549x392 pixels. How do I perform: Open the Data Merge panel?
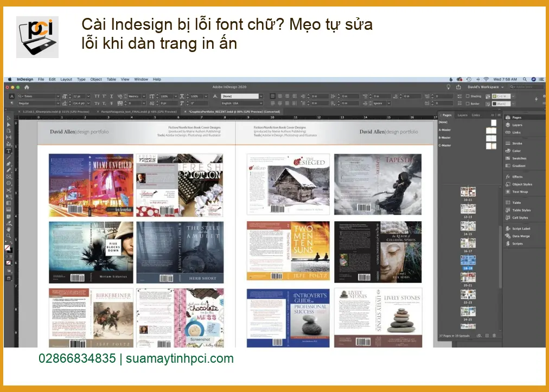pyautogui.click(x=518, y=236)
